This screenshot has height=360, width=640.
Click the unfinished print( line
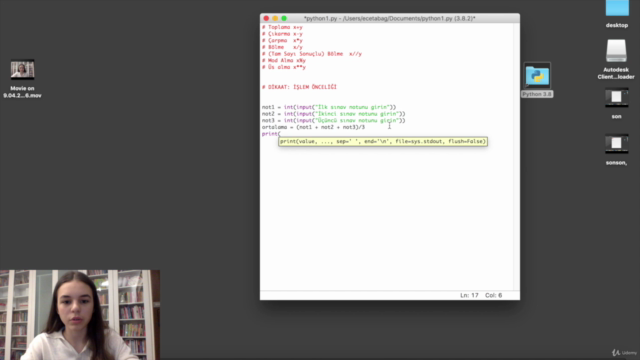tap(271, 134)
